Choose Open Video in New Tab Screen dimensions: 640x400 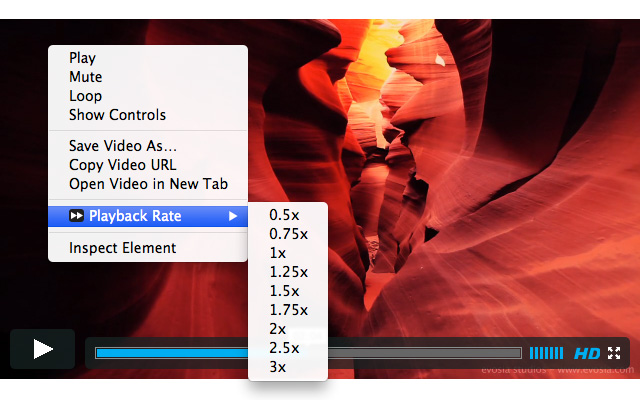[148, 184]
